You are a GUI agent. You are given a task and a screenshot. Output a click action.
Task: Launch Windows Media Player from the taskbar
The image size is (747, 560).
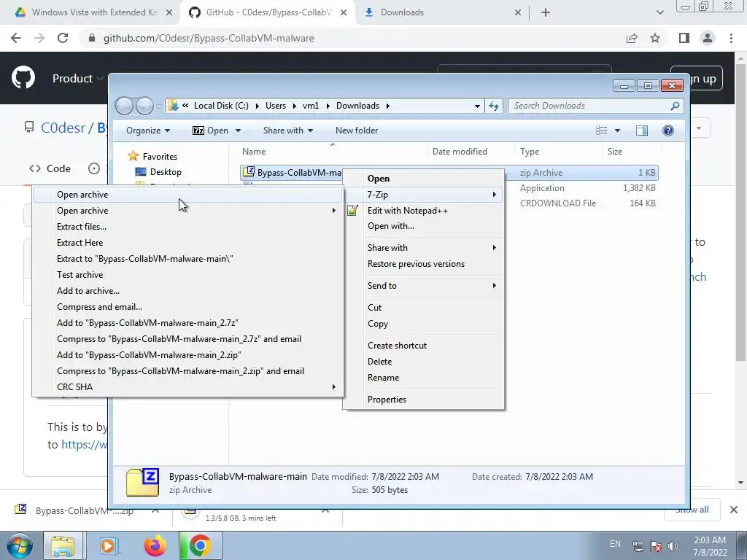pos(109,545)
